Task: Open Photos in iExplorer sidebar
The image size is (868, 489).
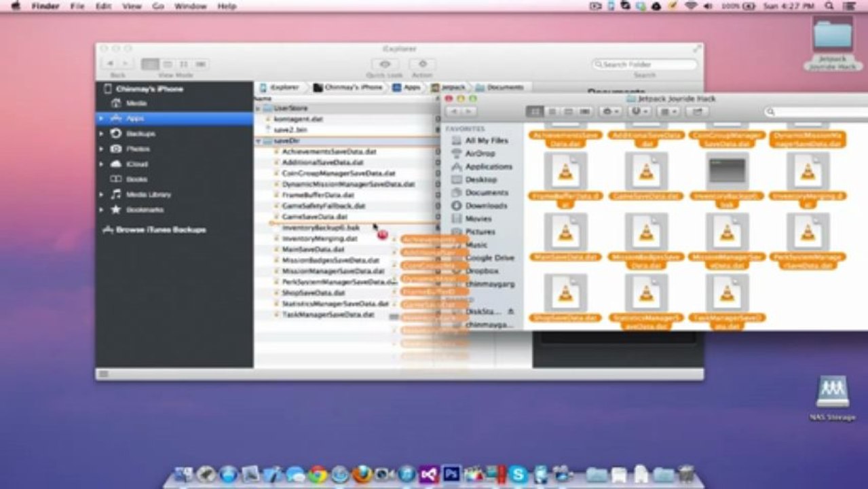Action: point(137,149)
